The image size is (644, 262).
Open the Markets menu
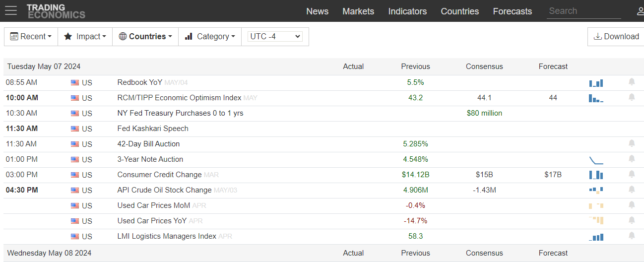point(358,11)
